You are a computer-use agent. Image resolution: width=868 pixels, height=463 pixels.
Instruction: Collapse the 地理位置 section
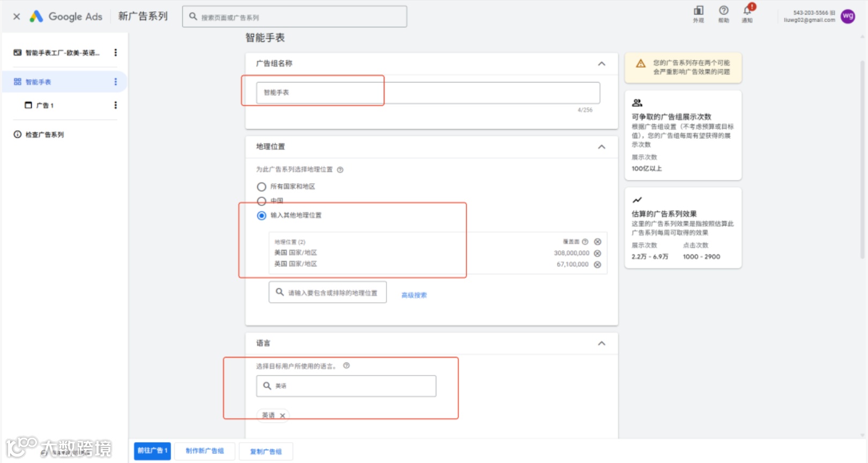coord(602,147)
